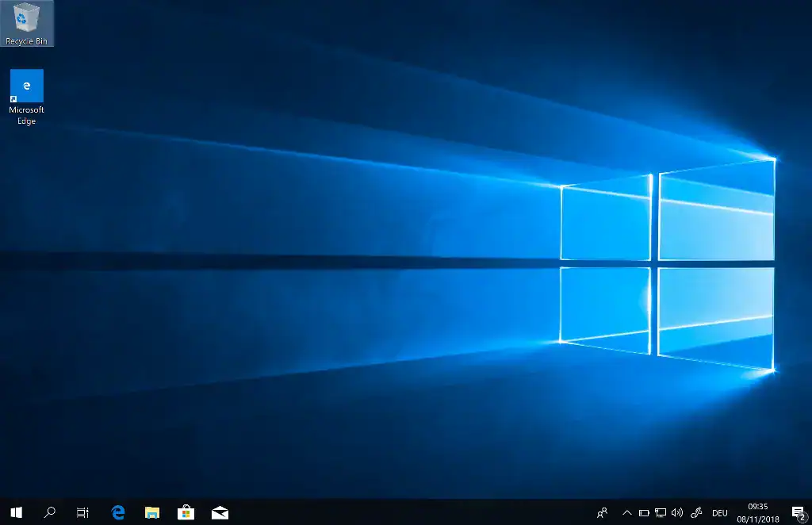Open the volume speaker tray icon

(x=677, y=512)
